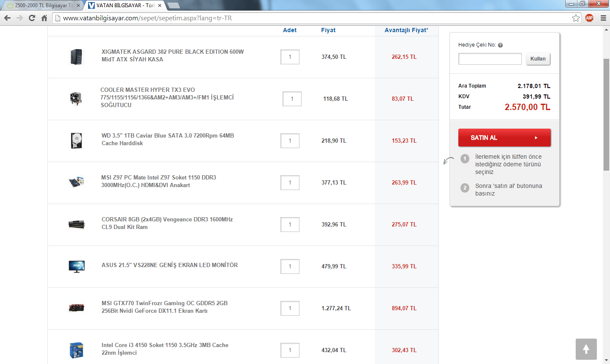Focus the browser address bar
The width and height of the screenshot is (610, 364).
(x=313, y=18)
